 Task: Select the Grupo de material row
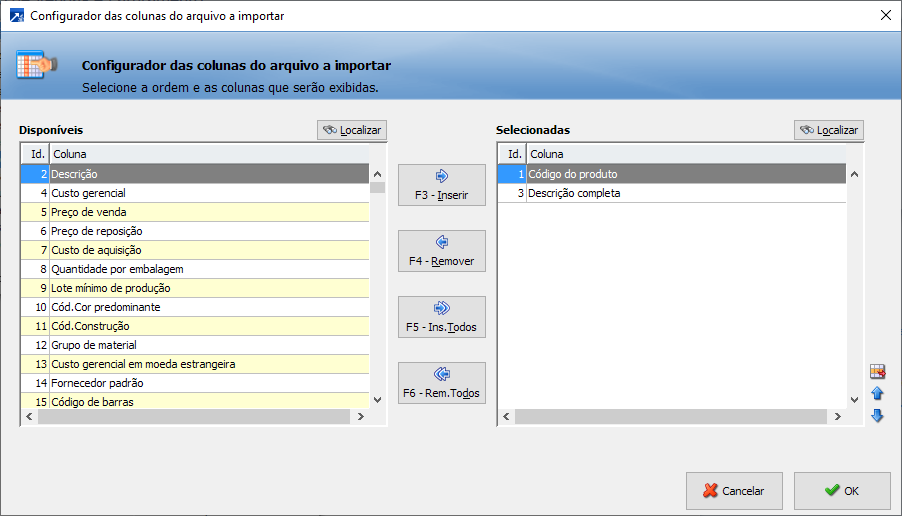pyautogui.click(x=195, y=345)
